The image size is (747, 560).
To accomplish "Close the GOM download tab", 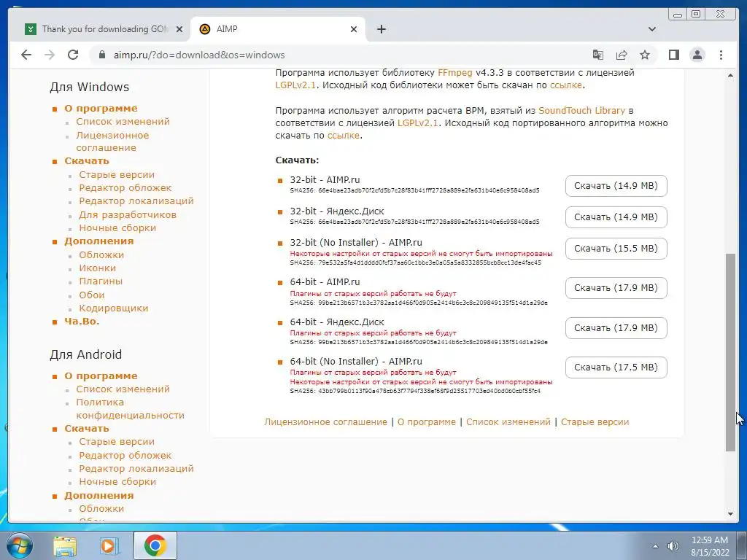I will (179, 29).
